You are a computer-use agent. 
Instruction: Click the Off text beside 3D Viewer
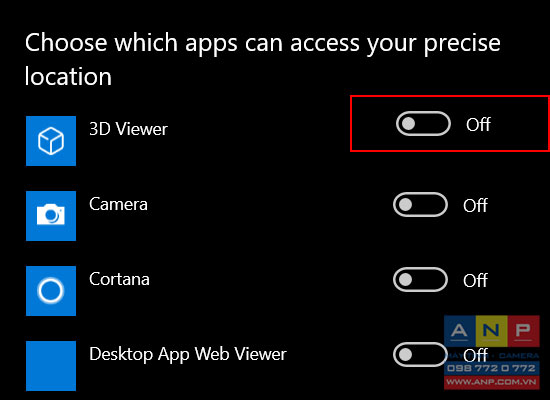point(478,124)
